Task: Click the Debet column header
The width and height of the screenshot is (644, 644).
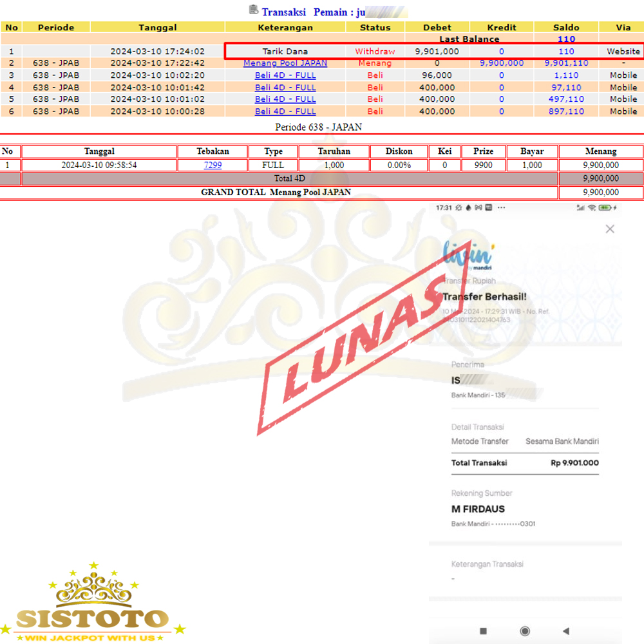Action: (437, 28)
